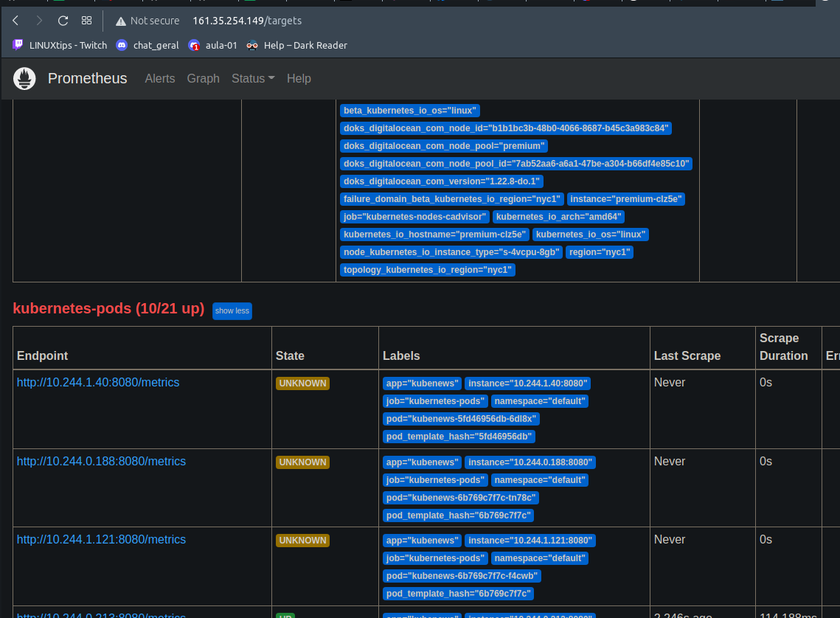Image resolution: width=840 pixels, height=618 pixels.
Task: Open LINUXtips - Twitch bookmark
Action: tap(60, 46)
